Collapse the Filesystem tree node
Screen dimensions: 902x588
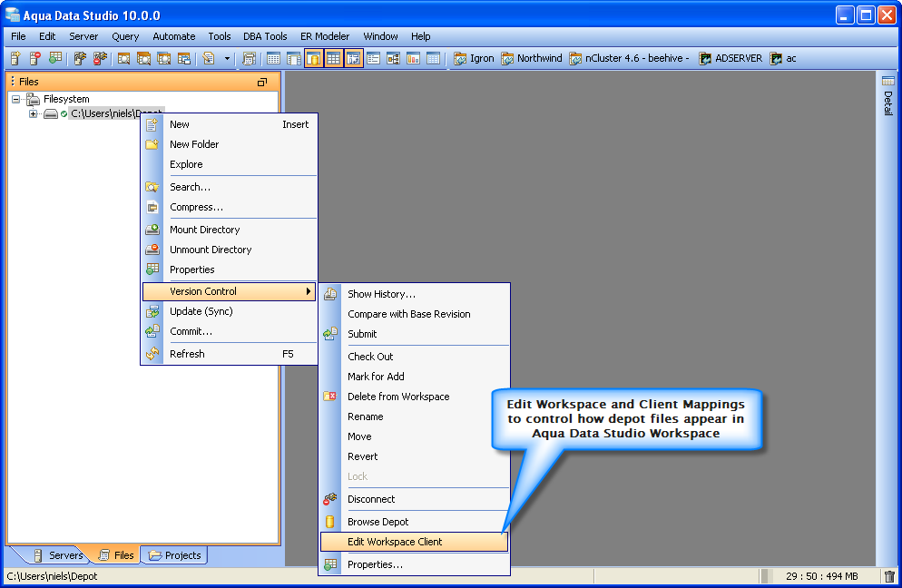tap(16, 99)
